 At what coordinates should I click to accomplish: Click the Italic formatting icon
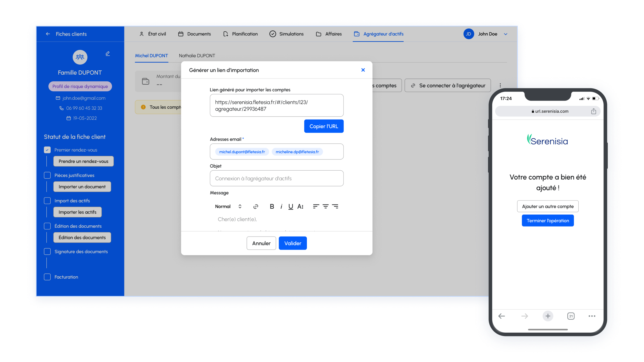pyautogui.click(x=281, y=206)
